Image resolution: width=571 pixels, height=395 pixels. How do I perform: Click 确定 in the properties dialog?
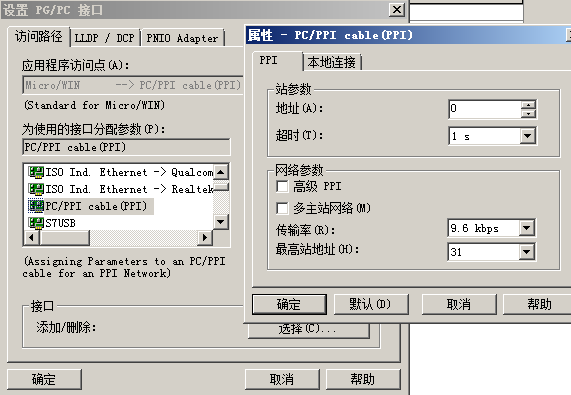[289, 304]
